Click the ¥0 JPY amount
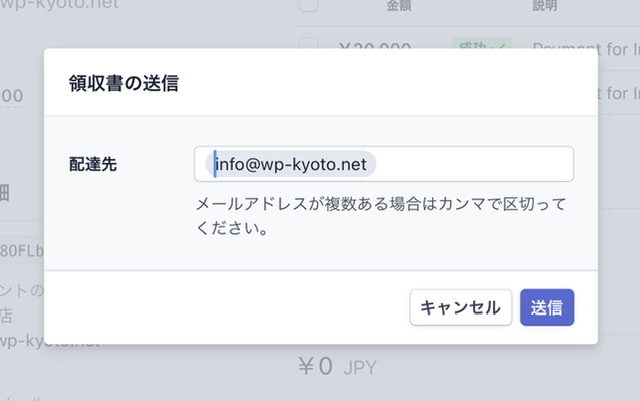The height and width of the screenshot is (401, 640). pyautogui.click(x=338, y=367)
